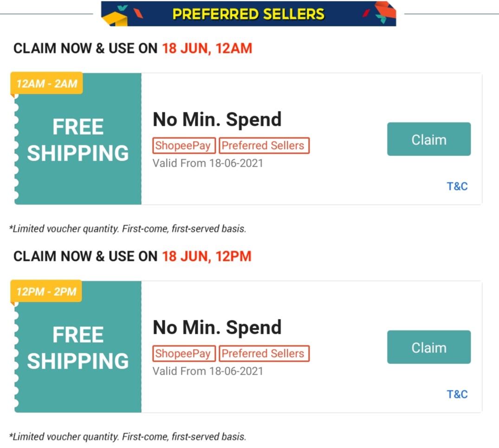Image resolution: width=499 pixels, height=448 pixels.
Task: Open T&C for the 12AM voucher
Action: click(457, 187)
